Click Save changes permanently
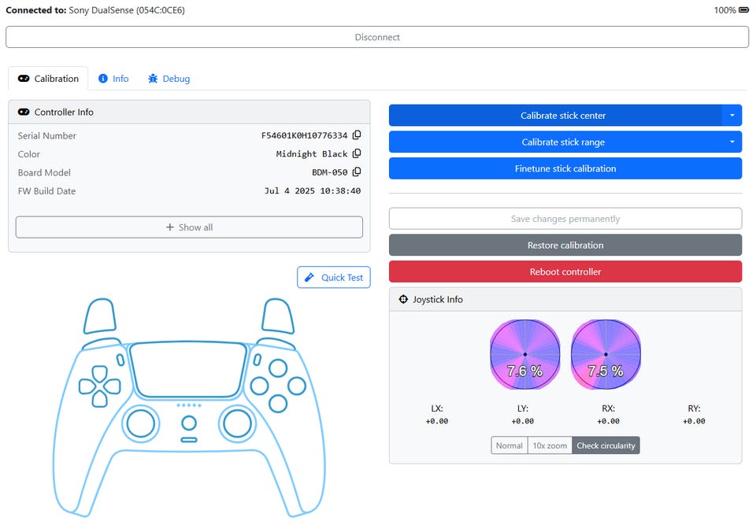The image size is (756, 532). [x=565, y=218]
